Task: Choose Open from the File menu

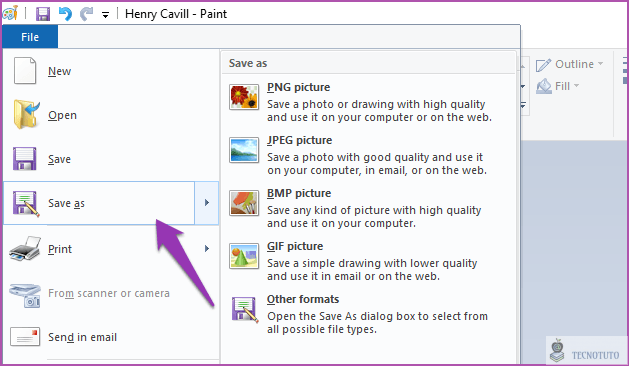Action: point(111,115)
